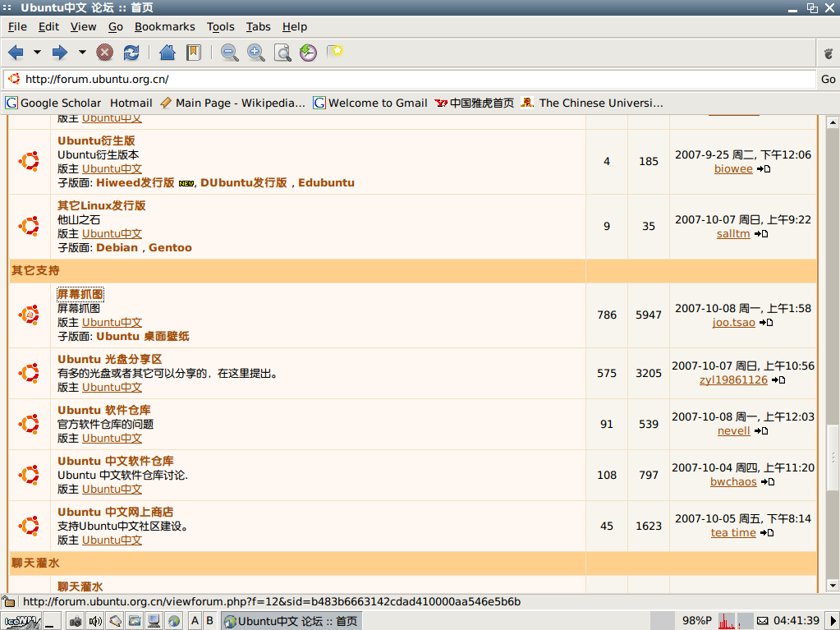
Task: Launch the image viewer icon in taskbar
Action: [x=135, y=622]
